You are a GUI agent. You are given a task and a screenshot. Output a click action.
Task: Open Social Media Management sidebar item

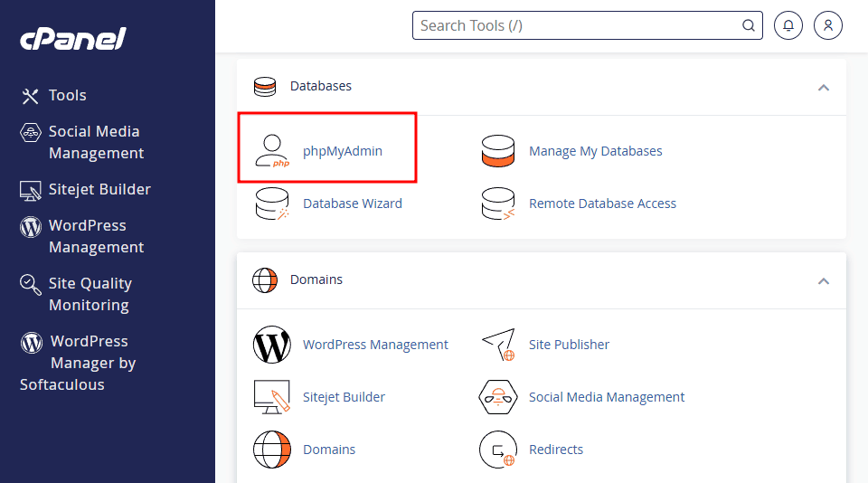click(97, 142)
